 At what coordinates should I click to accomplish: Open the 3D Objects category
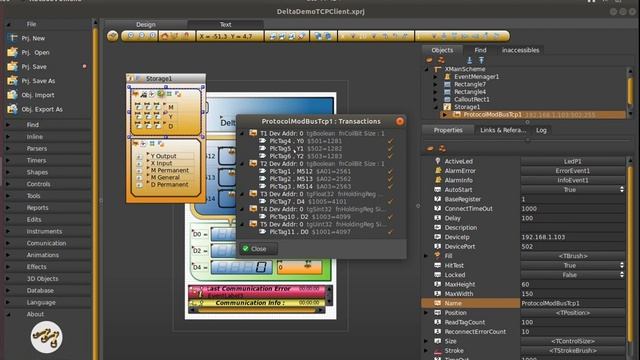(x=42, y=278)
